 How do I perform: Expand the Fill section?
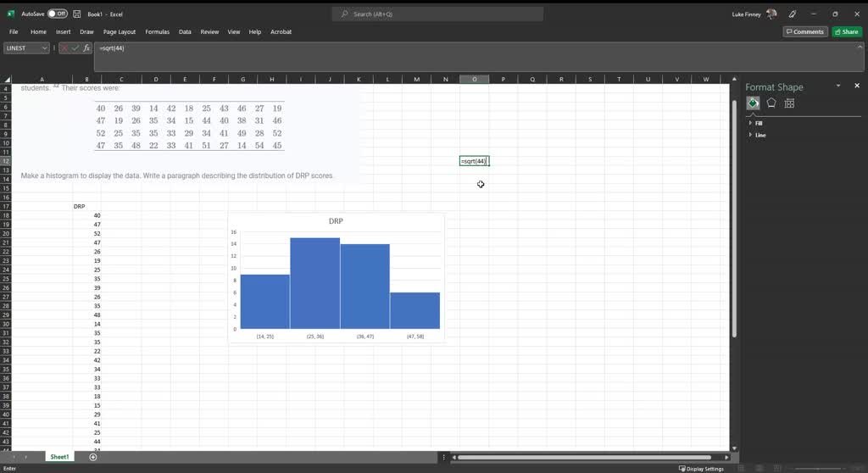(x=758, y=123)
